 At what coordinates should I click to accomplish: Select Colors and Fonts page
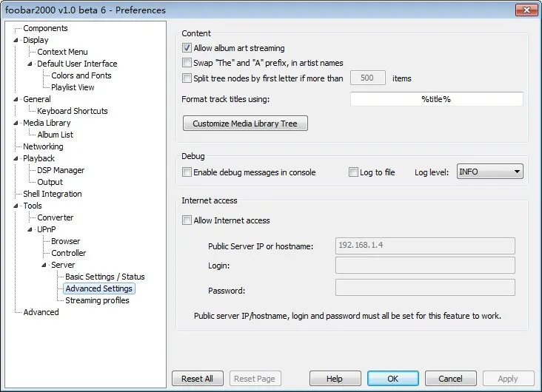point(81,75)
